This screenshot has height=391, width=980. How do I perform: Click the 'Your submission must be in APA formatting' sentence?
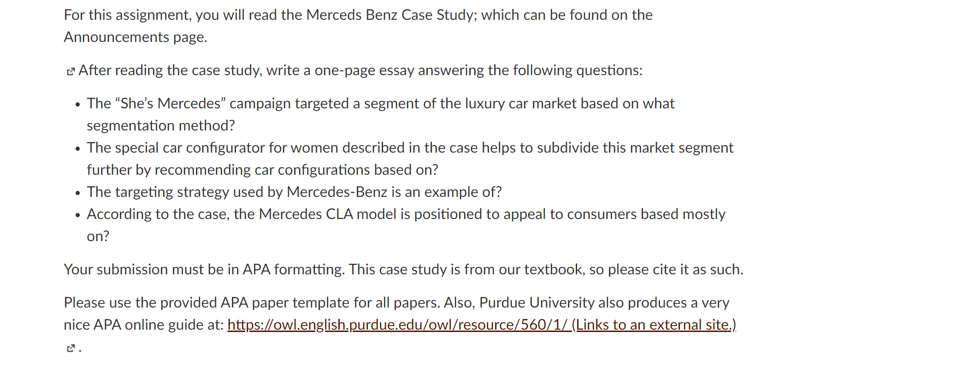403,269
